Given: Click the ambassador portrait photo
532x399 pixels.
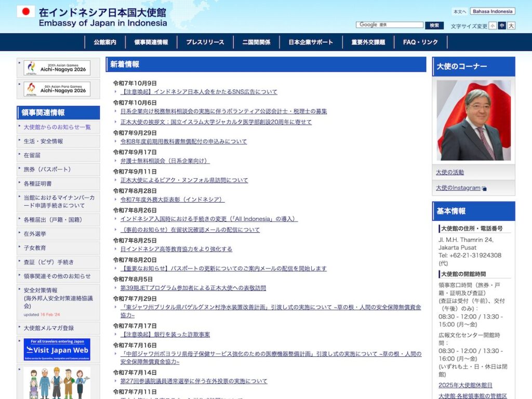Looking at the screenshot, I should tap(473, 120).
